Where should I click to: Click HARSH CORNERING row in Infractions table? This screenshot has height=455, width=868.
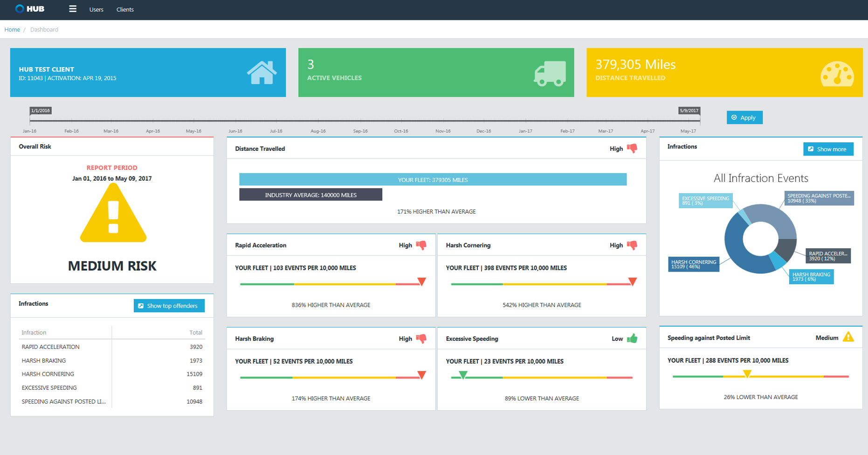[x=112, y=374]
